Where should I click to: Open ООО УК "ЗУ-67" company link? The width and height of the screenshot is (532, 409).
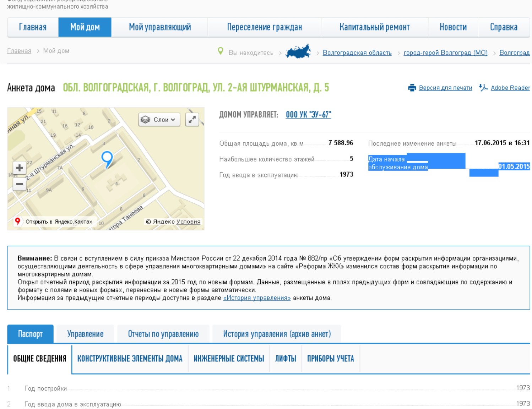pos(308,115)
